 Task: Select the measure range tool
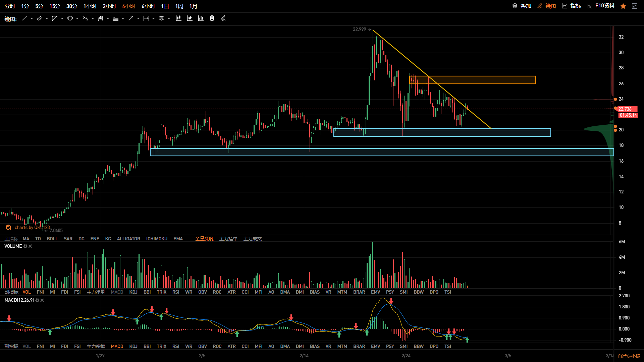point(146,18)
